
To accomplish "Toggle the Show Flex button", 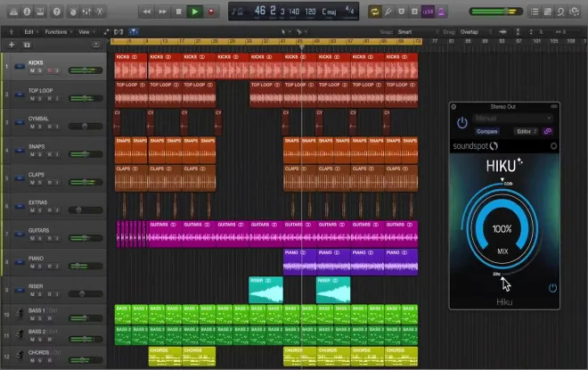I will point(118,32).
